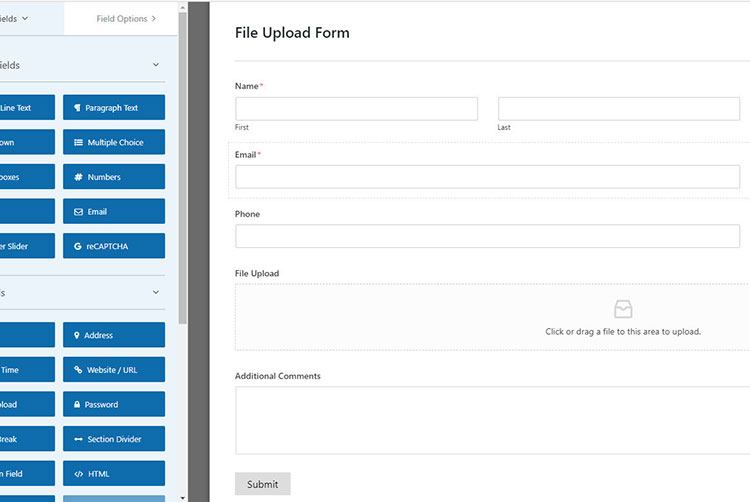Click the sidebar scroll down arrow
This screenshot has height=502, width=750.
(182, 498)
